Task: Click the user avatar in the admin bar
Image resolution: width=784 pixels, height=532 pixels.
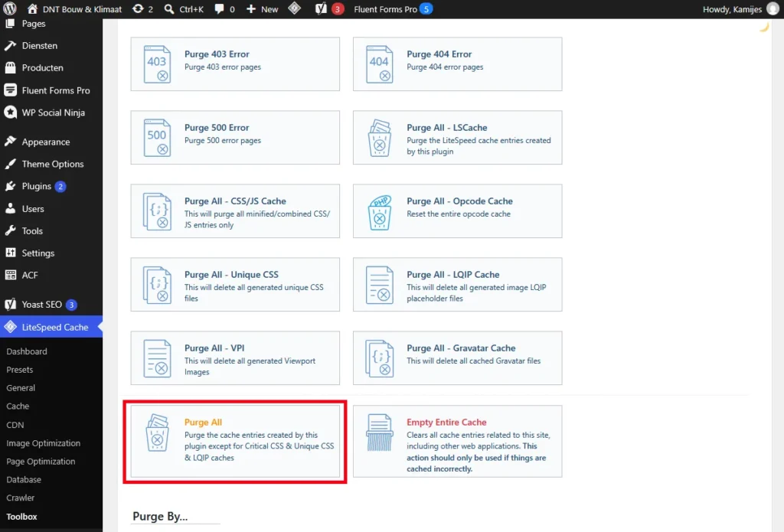Action: pos(773,9)
